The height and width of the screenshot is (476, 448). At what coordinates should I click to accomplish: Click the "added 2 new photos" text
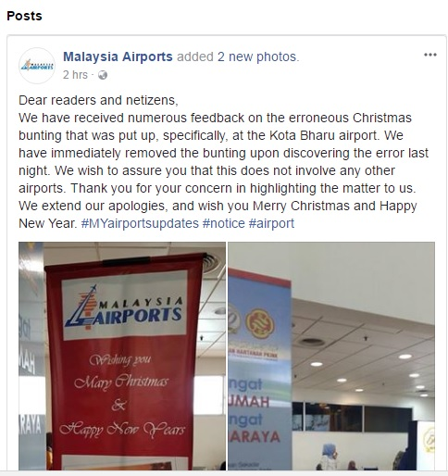point(238,56)
